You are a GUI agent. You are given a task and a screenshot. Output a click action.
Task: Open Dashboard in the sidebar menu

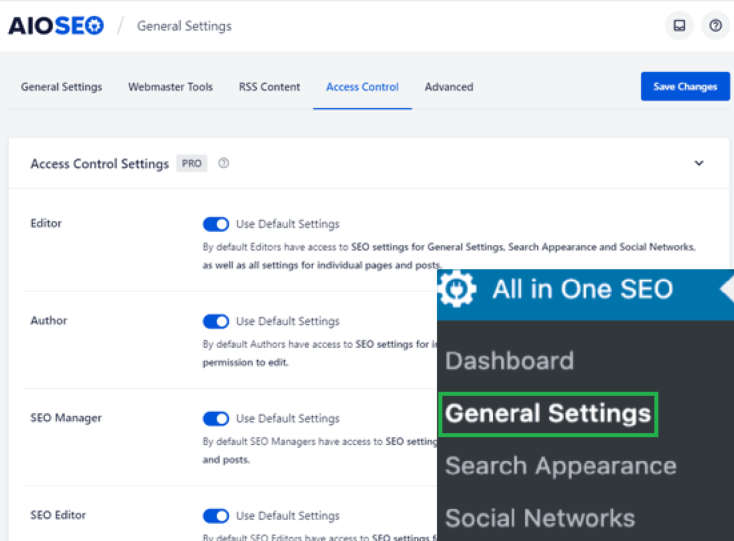pos(509,361)
